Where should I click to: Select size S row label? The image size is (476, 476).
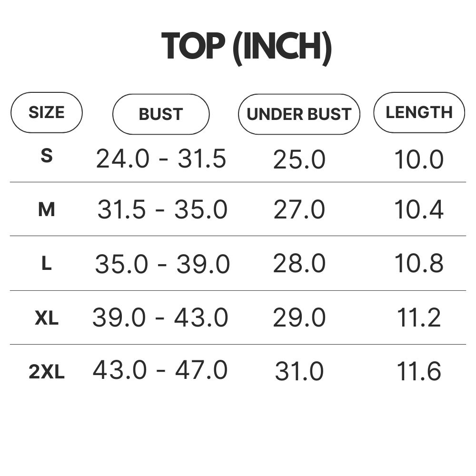[47, 156]
